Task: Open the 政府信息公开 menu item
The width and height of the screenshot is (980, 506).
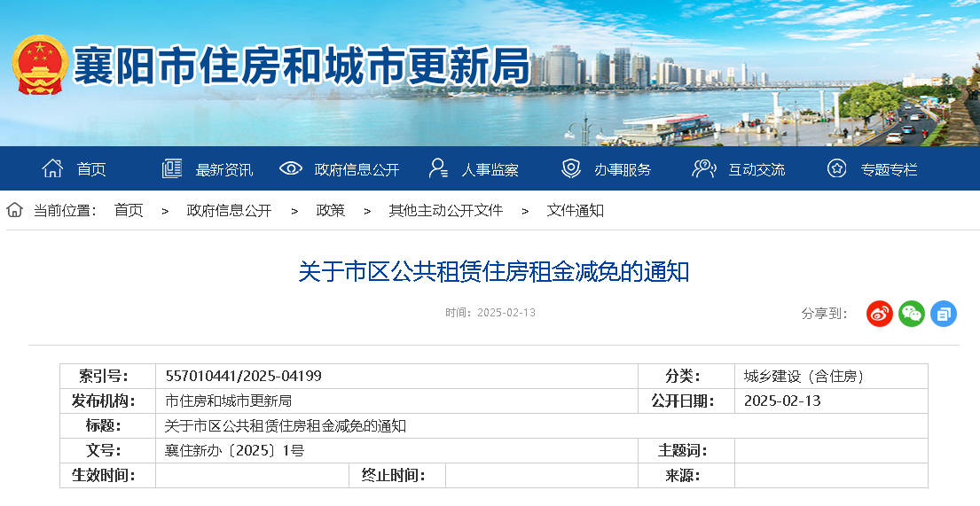Action: [x=357, y=169]
